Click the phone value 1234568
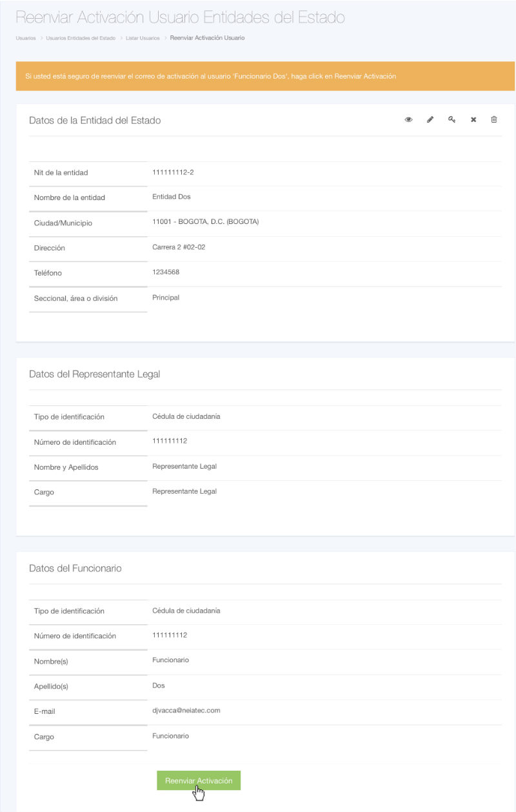The width and height of the screenshot is (516, 812). [166, 272]
